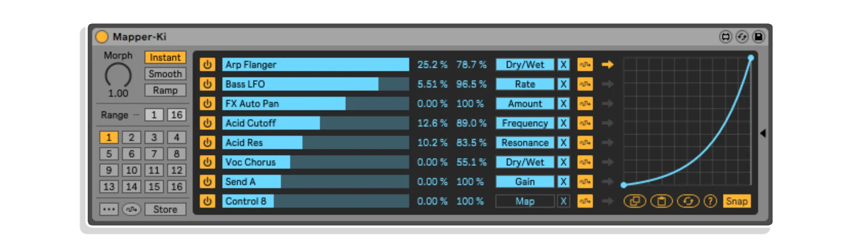Click the Store button
This screenshot has height=249, width=868.
pyautogui.click(x=165, y=209)
